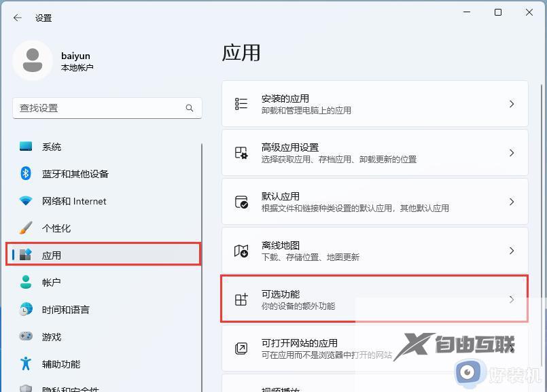Viewport: 547px width, 392px height.
Task: Click the 可打开网站的应用 icon
Action: point(241,348)
